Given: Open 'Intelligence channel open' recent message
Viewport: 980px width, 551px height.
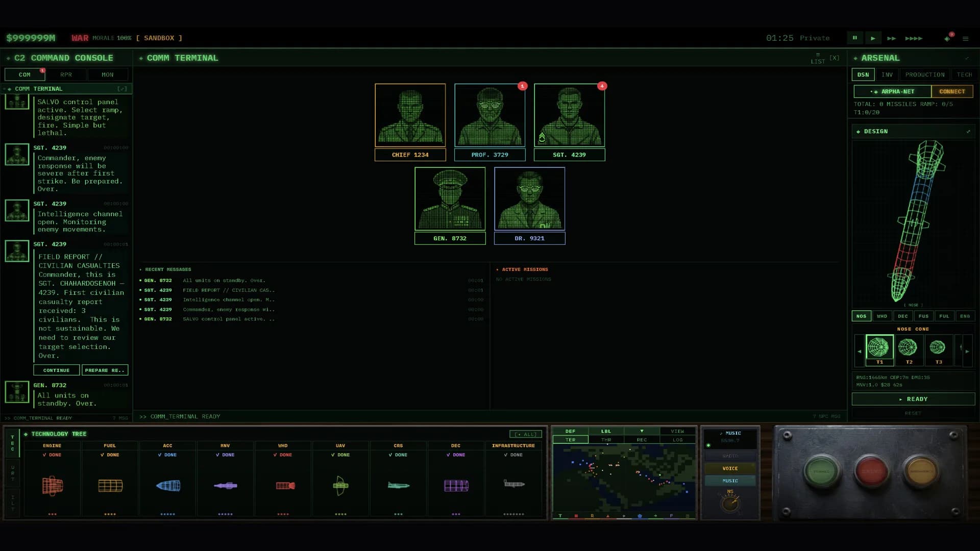Looking at the screenshot, I should click(x=311, y=299).
